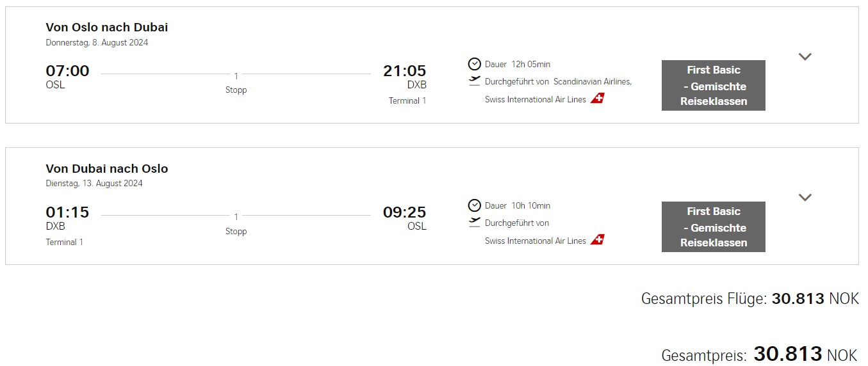Click the airplane icon on the outbound flight
The image size is (868, 366).
(474, 81)
